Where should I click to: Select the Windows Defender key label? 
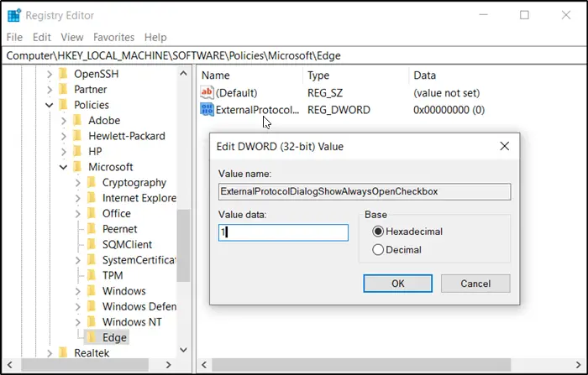click(139, 306)
